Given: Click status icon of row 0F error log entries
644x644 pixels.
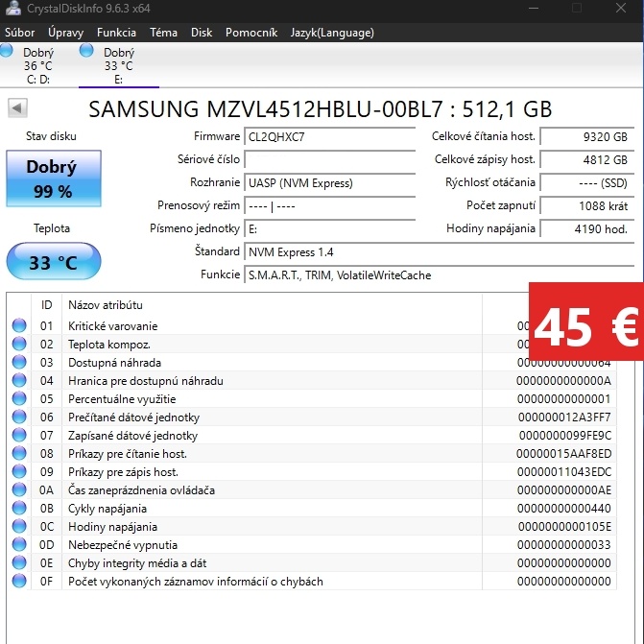Looking at the screenshot, I should pos(19,582).
